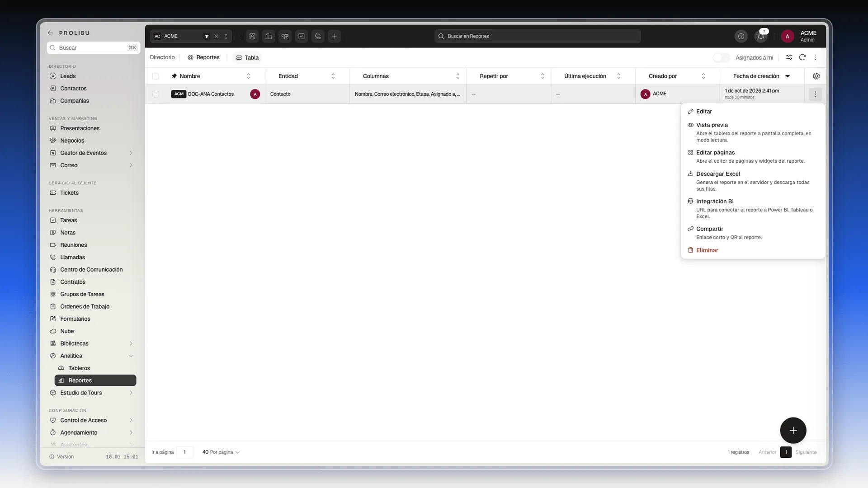Image resolution: width=868 pixels, height=488 pixels.
Task: Expand Gestor de Eventos submenu
Action: [x=131, y=153]
